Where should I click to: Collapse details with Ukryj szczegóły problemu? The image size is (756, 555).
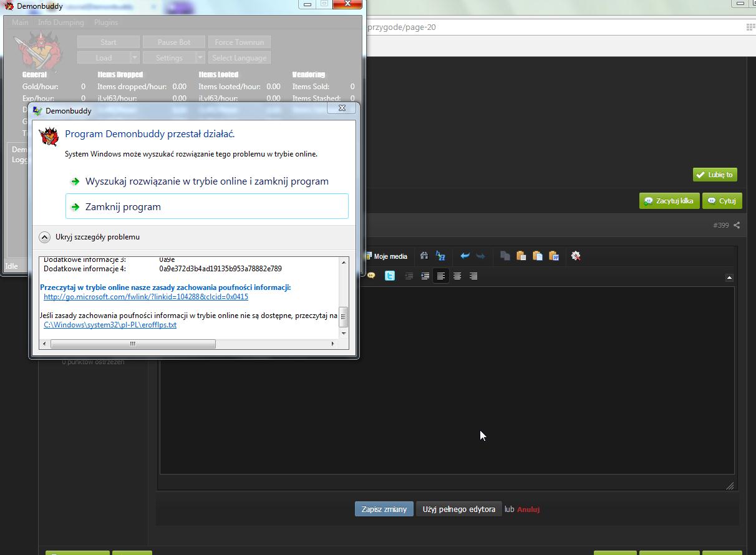89,237
